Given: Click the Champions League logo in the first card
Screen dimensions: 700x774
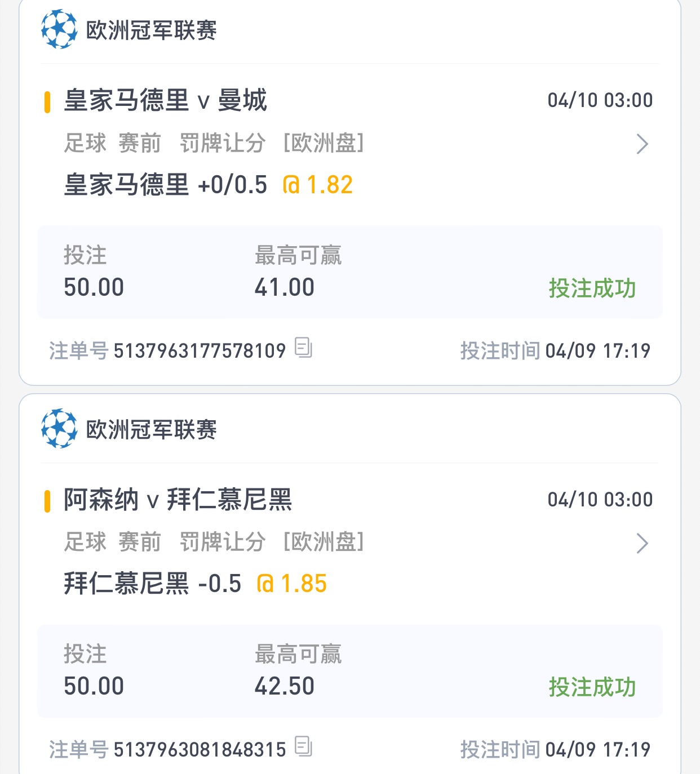Looking at the screenshot, I should point(59,29).
